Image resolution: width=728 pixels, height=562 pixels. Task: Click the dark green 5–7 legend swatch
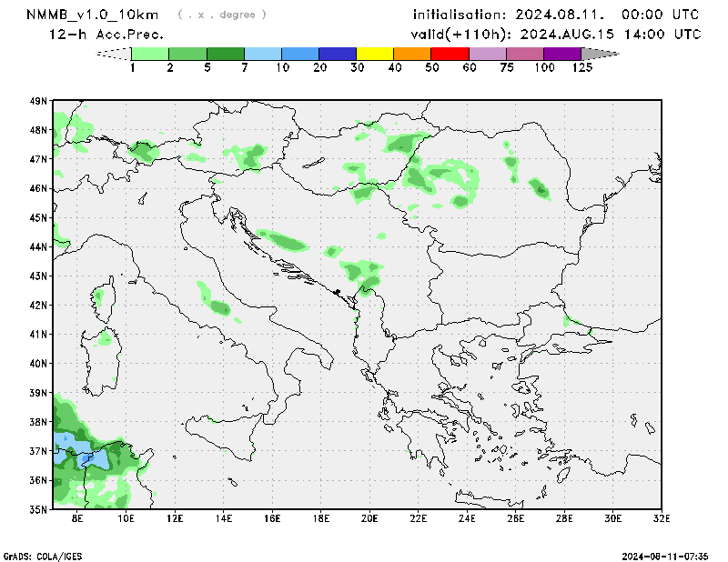(x=226, y=54)
